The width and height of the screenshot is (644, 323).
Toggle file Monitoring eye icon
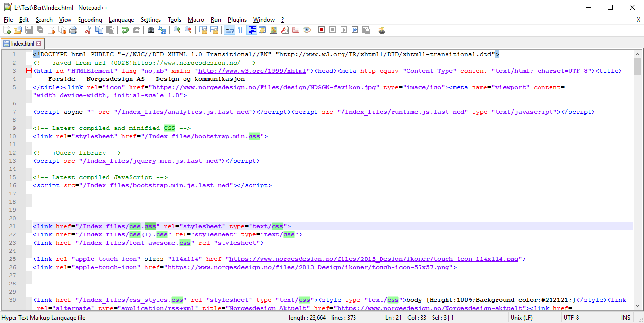[307, 30]
